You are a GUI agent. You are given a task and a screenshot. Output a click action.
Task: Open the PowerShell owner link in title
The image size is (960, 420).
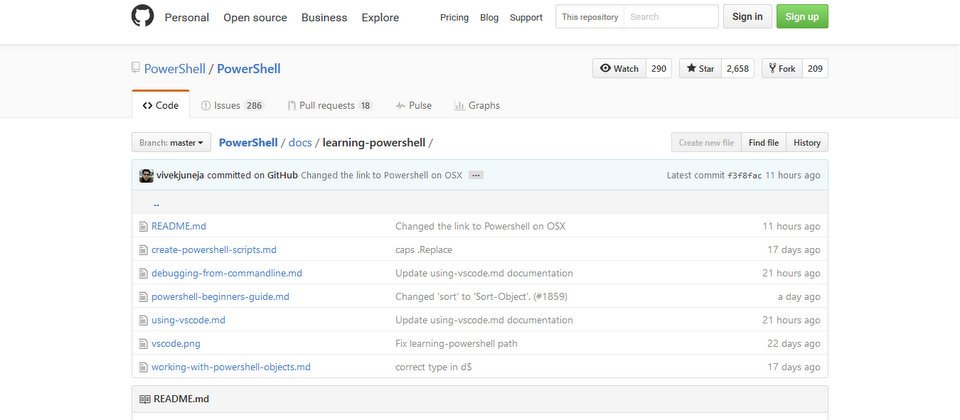point(174,69)
